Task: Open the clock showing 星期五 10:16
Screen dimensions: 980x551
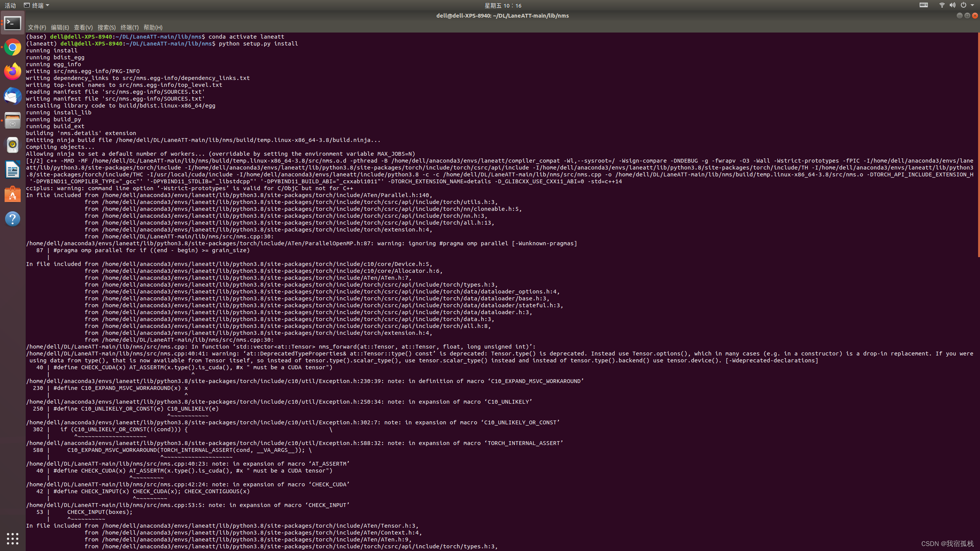Action: 503,5
